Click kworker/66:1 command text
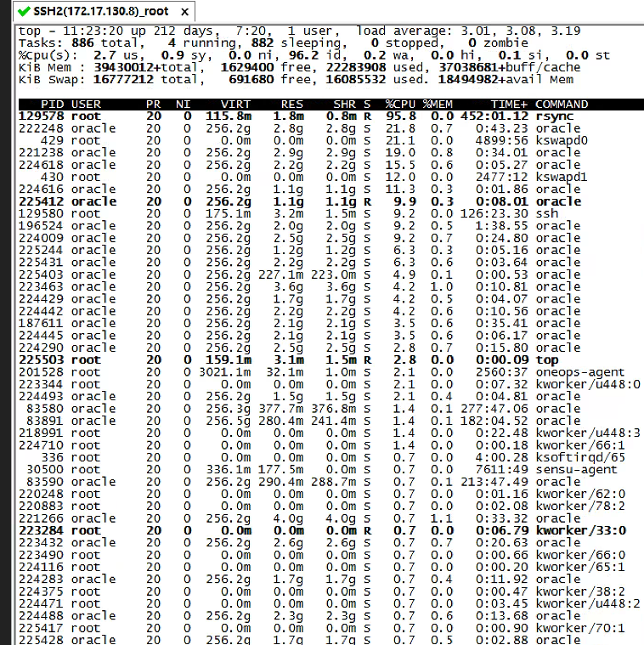The image size is (644, 645). point(580,445)
